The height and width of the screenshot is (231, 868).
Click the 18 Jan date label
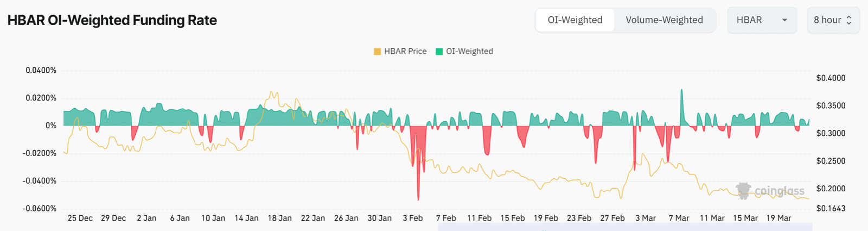tap(279, 218)
